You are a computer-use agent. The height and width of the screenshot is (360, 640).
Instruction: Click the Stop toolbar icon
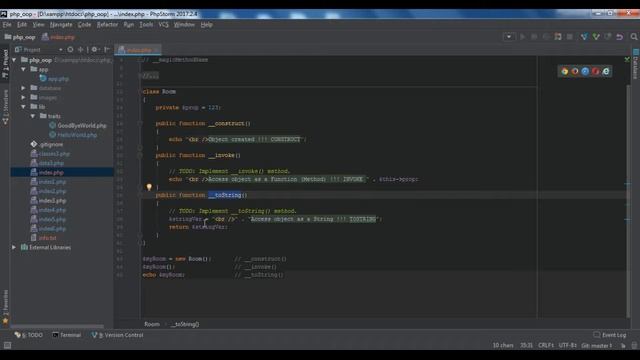click(570, 37)
